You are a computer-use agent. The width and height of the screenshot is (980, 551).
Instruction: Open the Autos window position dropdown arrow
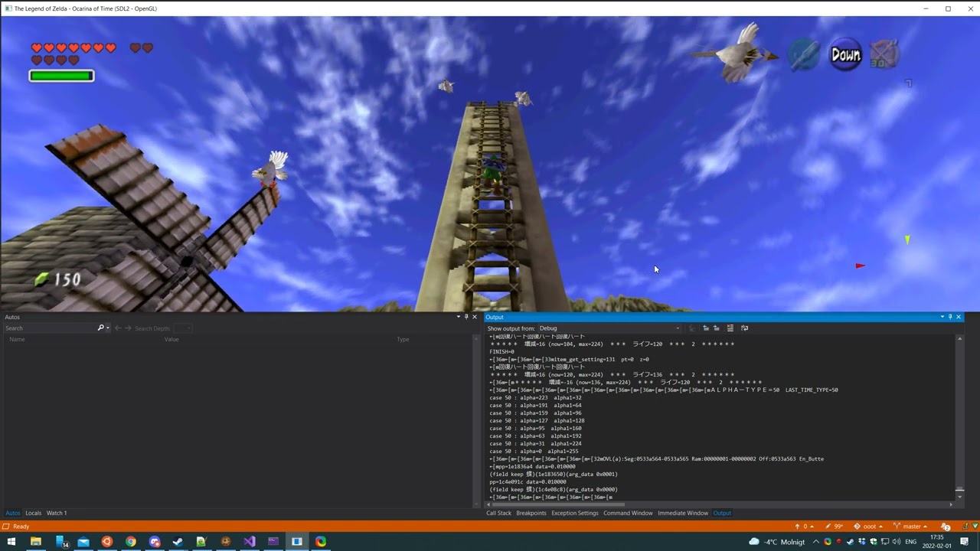[459, 317]
